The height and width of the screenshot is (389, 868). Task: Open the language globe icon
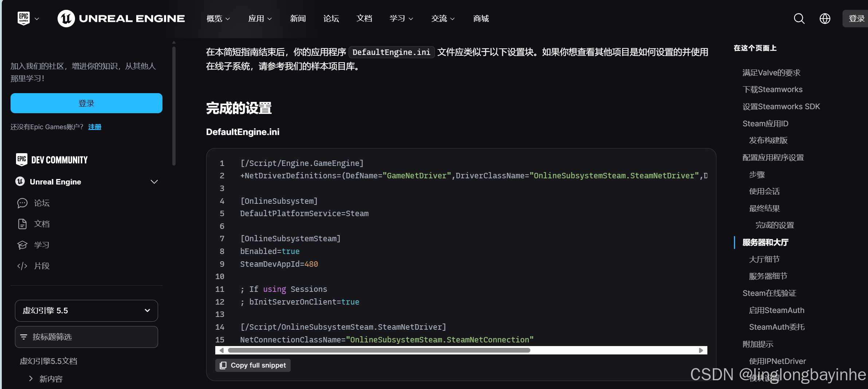pyautogui.click(x=825, y=19)
